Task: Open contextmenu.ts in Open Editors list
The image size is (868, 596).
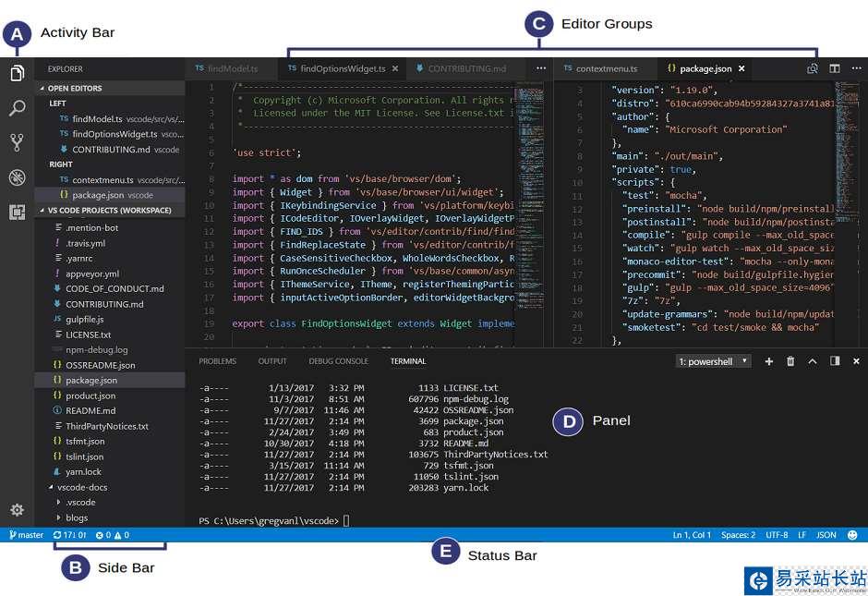Action: pyautogui.click(x=110, y=180)
